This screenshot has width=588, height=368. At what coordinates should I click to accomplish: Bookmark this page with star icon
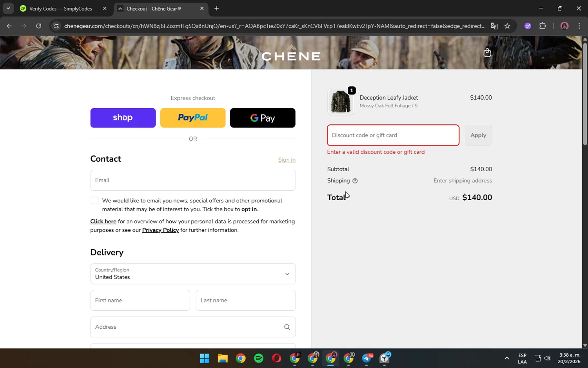(x=507, y=26)
